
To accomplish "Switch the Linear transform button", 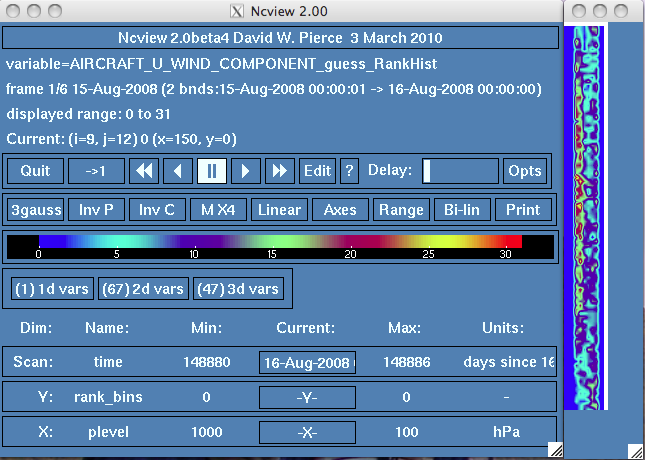I will tap(279, 210).
